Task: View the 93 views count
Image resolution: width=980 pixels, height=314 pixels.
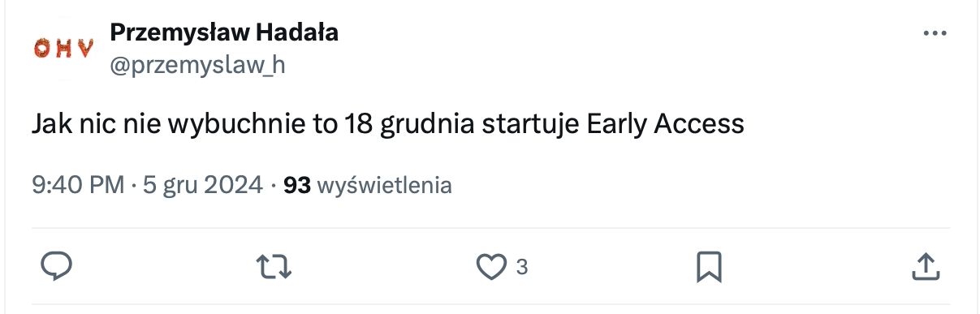Action: coord(297,186)
